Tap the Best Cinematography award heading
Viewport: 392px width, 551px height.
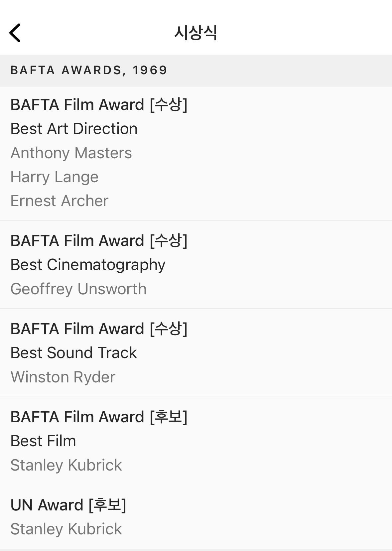pyautogui.click(x=99, y=240)
